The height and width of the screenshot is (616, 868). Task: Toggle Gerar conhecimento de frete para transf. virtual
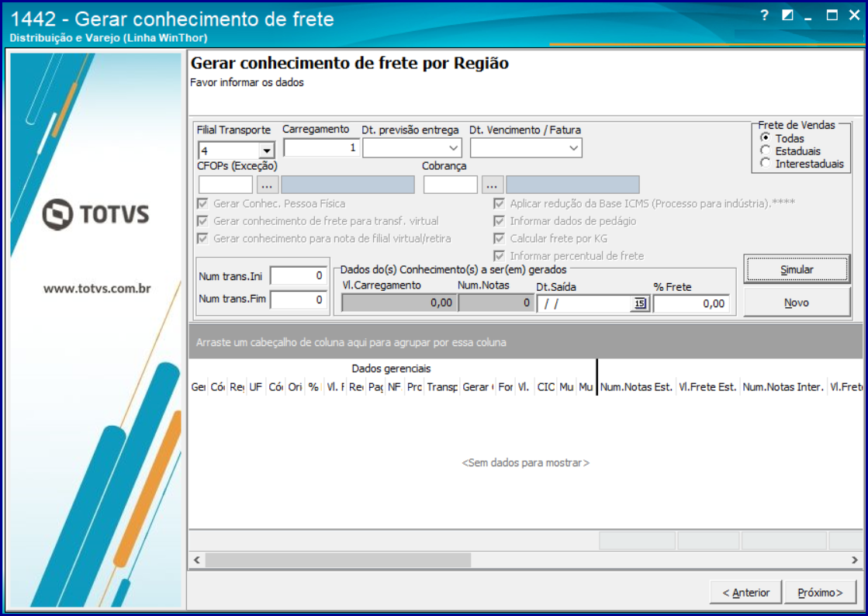[x=203, y=221]
